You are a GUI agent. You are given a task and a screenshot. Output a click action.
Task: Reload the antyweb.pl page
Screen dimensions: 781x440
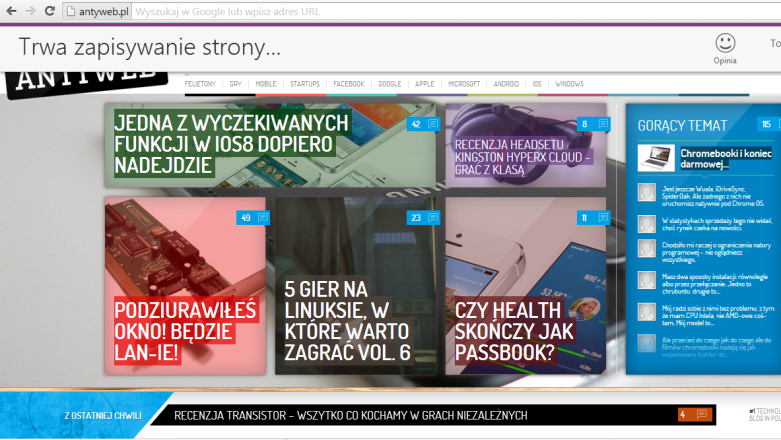(x=49, y=10)
